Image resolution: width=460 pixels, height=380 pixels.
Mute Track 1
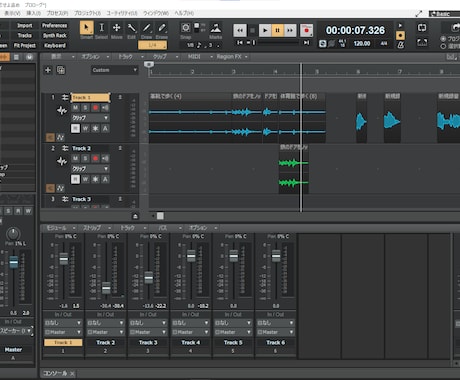[x=76, y=108]
